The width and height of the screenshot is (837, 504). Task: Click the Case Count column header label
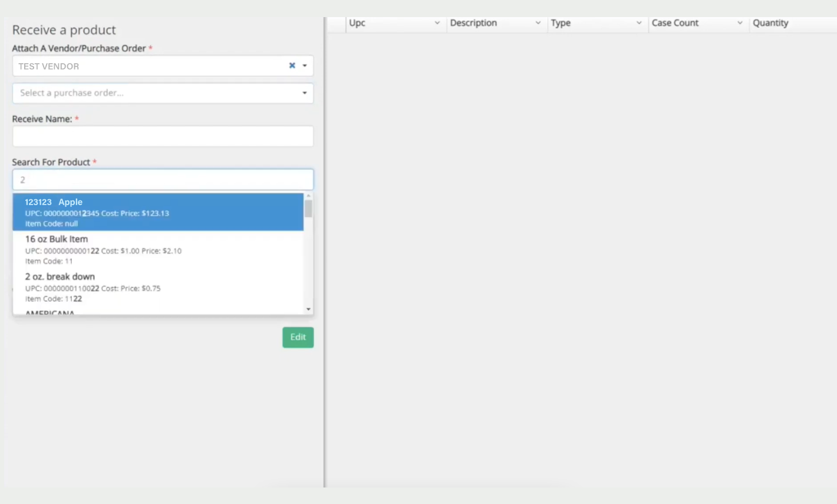coord(675,23)
